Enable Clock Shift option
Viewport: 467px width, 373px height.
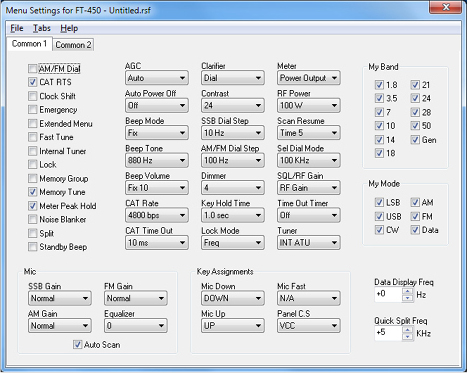click(x=32, y=96)
